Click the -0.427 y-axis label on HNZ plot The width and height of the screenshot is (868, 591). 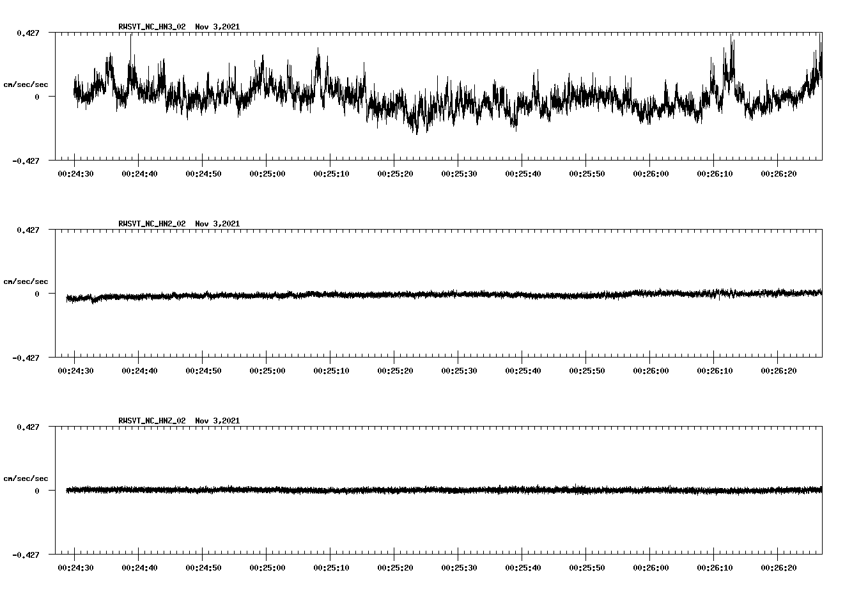tap(26, 555)
